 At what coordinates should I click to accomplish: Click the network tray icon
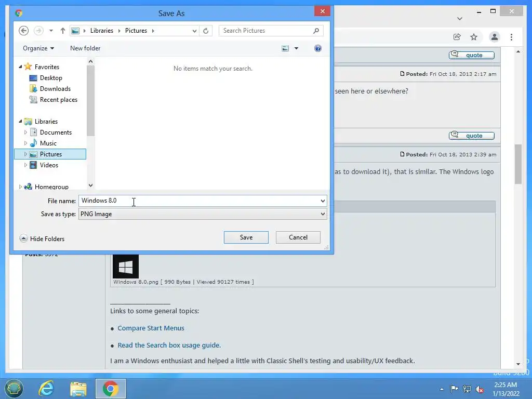pyautogui.click(x=467, y=389)
